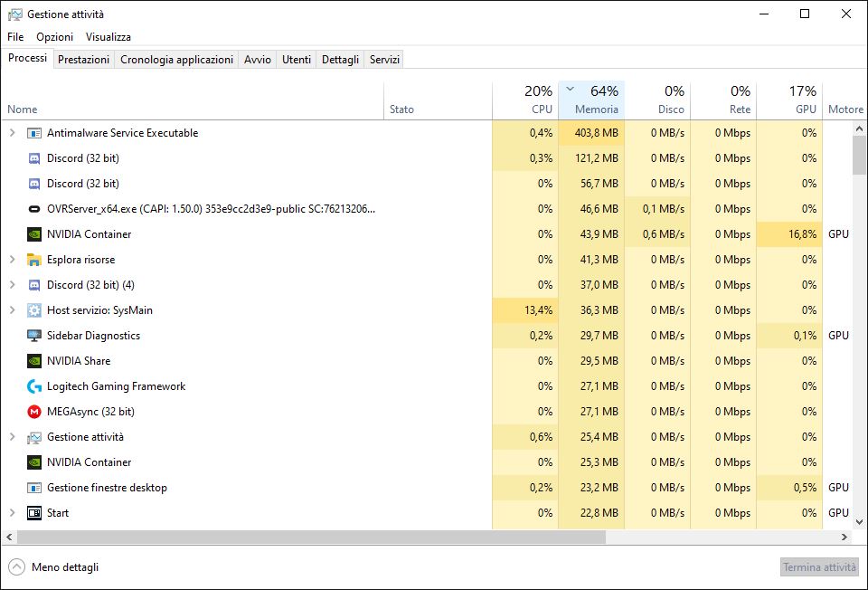This screenshot has height=590, width=868.
Task: Click the vertical scrollbar up arrow
Action: tap(859, 128)
